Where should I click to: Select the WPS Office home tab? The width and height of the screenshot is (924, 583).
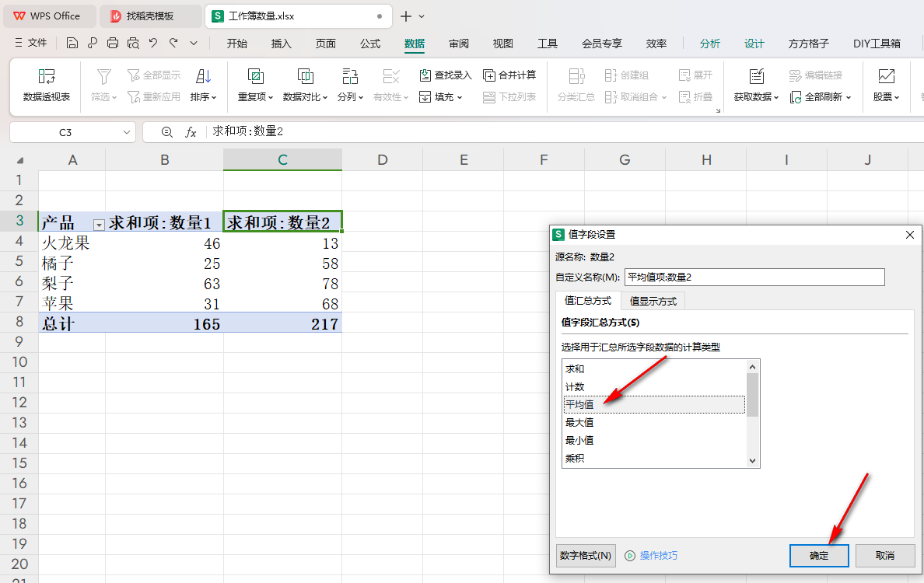tap(50, 16)
